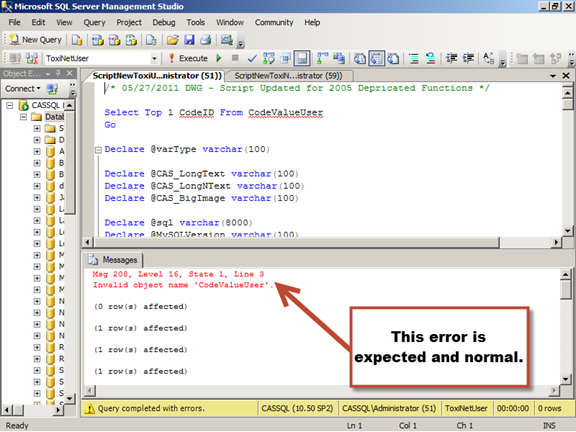
Task: Open the Connect dropdown in Object Explorer
Action: click(x=22, y=89)
